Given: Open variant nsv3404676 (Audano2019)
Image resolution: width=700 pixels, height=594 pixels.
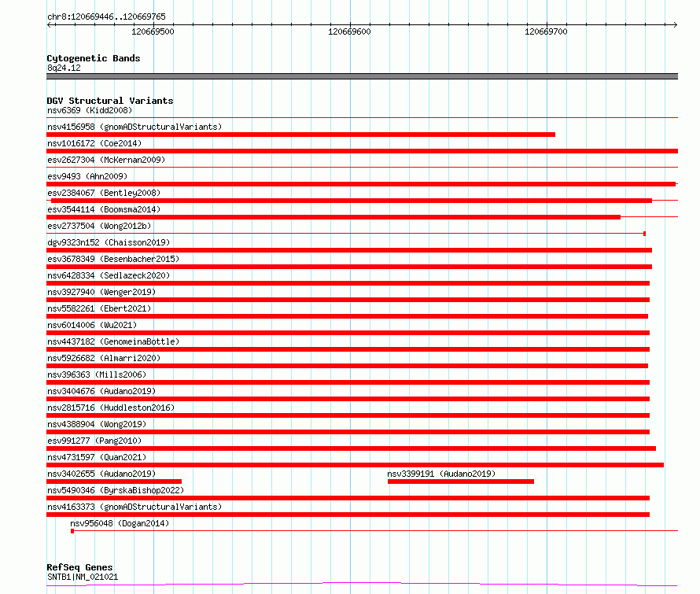Looking at the screenshot, I should [x=101, y=391].
